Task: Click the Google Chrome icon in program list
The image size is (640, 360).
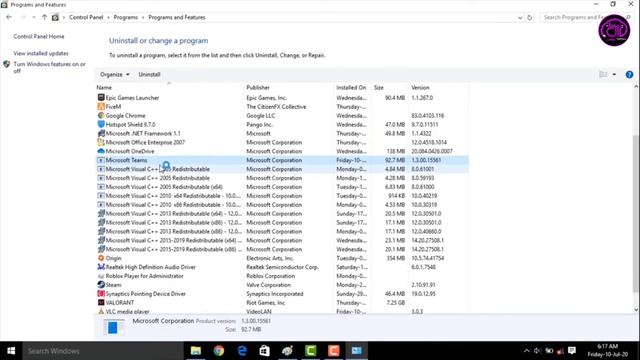Action: 101,116
